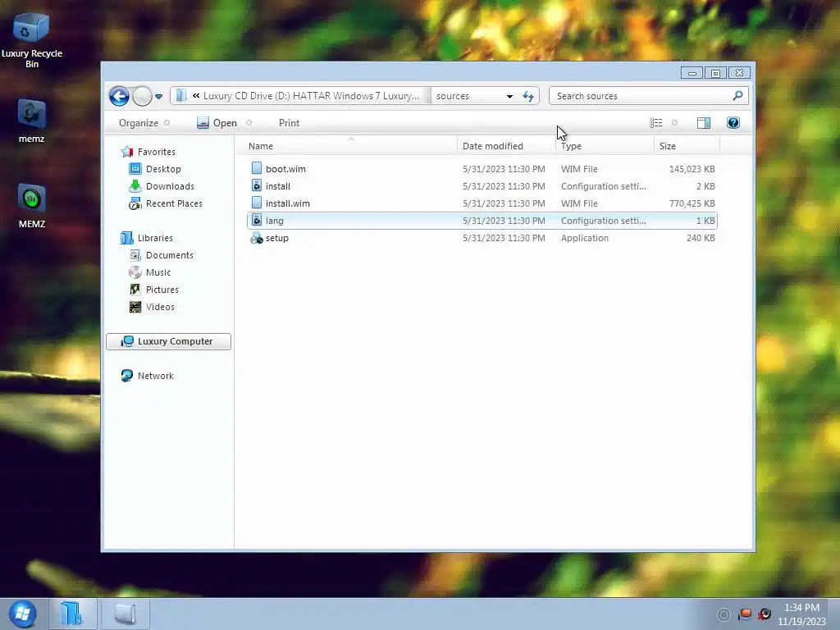This screenshot has width=840, height=630.
Task: Open Help with the question mark icon
Action: click(x=733, y=123)
